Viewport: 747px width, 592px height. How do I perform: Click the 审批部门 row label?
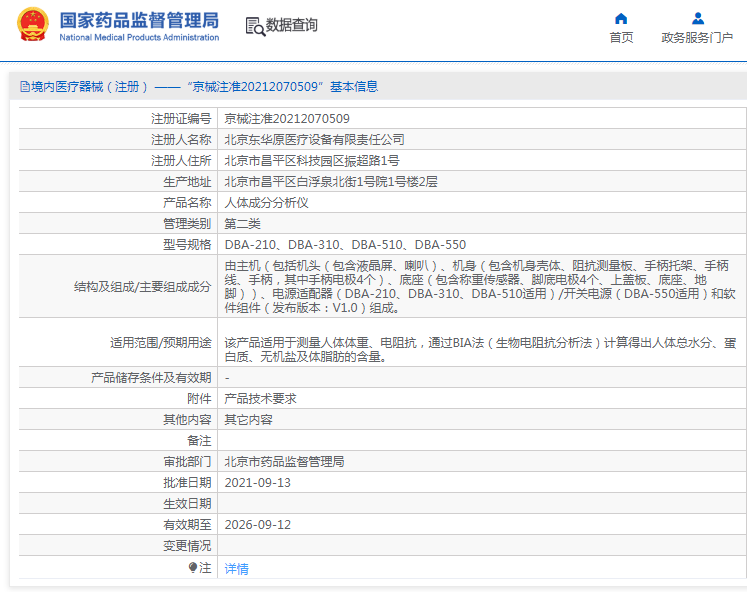187,462
